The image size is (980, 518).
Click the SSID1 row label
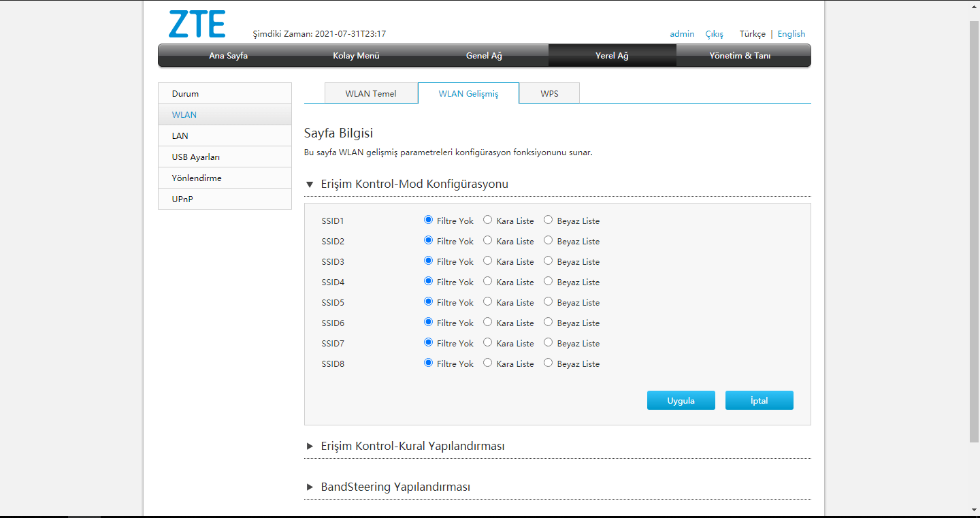(333, 221)
